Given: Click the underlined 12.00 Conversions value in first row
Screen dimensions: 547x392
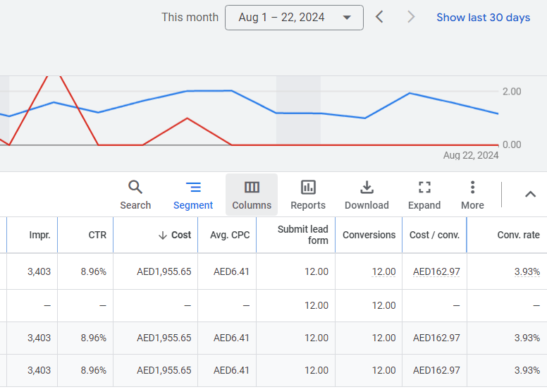Looking at the screenshot, I should tap(383, 271).
